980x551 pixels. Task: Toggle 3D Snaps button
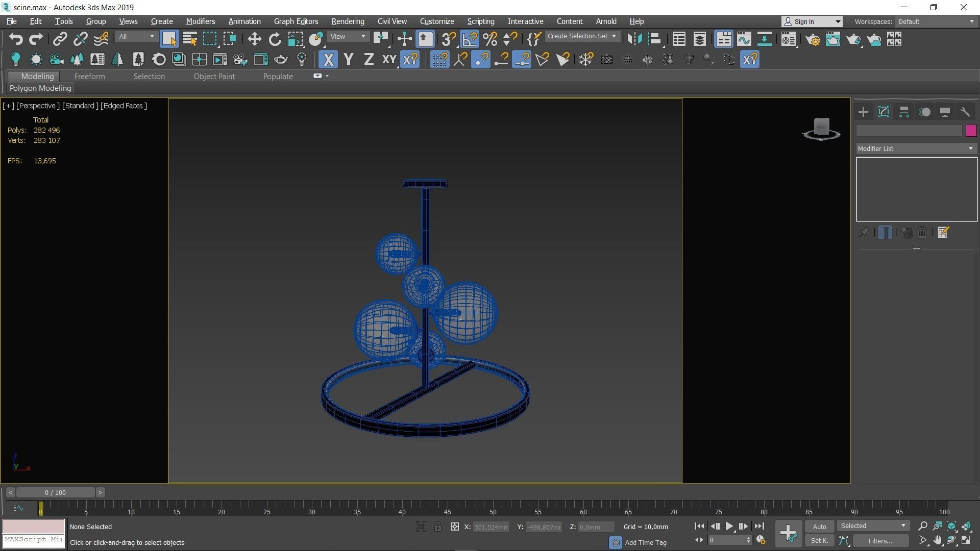click(x=449, y=39)
